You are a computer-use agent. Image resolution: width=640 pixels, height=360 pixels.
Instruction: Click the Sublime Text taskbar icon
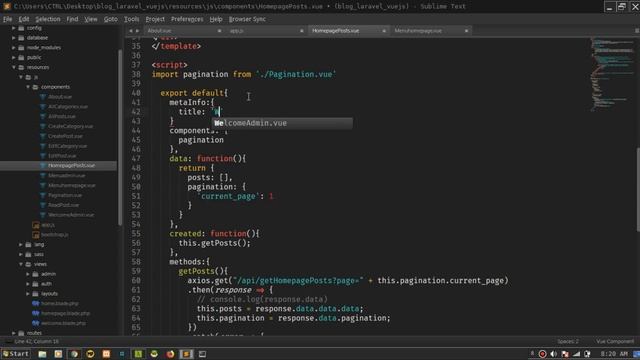click(186, 354)
